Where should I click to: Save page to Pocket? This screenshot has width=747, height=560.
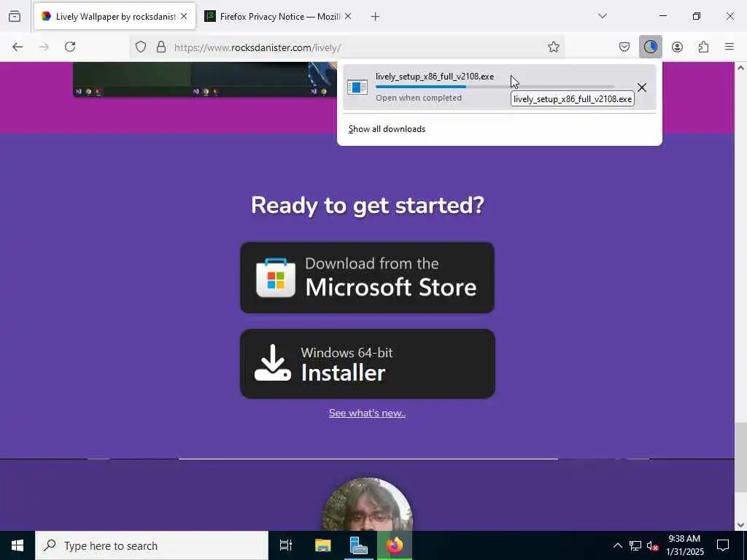pyautogui.click(x=624, y=47)
